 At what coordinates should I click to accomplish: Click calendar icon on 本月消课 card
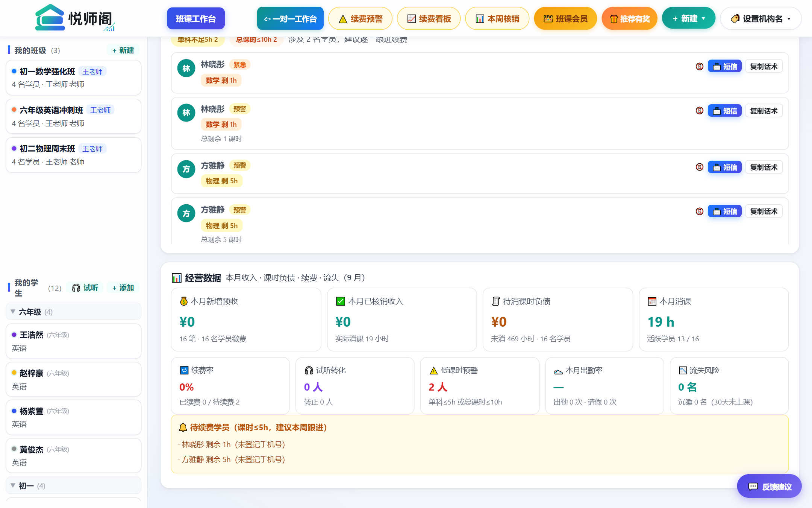tap(652, 301)
